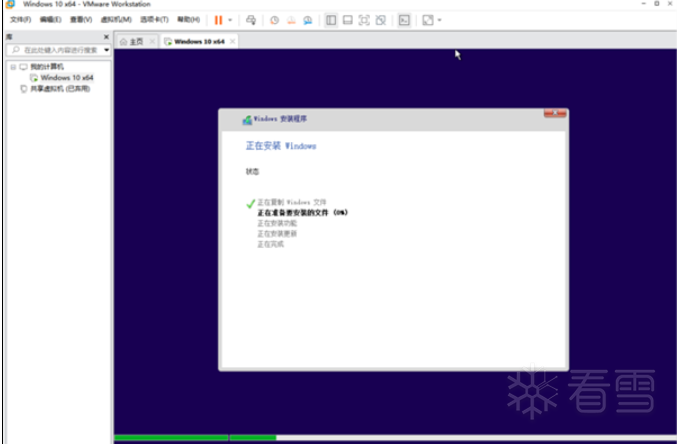Image resolution: width=677 pixels, height=444 pixels.
Task: Click the stretch guest display icon
Action: [428, 20]
